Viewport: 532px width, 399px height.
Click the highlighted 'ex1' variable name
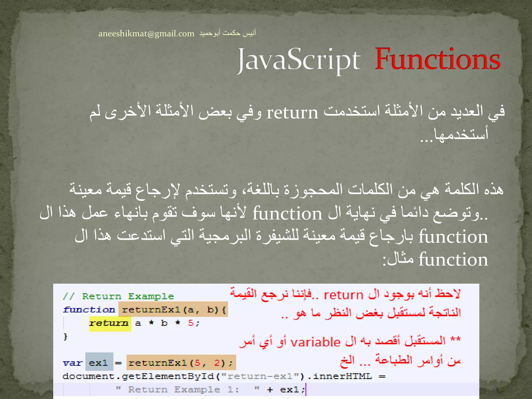(x=99, y=362)
